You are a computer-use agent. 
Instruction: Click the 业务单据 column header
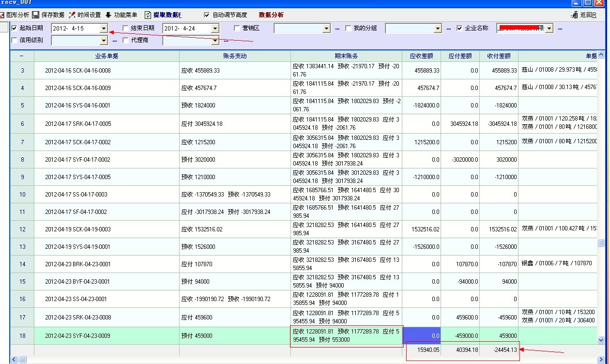(x=107, y=56)
